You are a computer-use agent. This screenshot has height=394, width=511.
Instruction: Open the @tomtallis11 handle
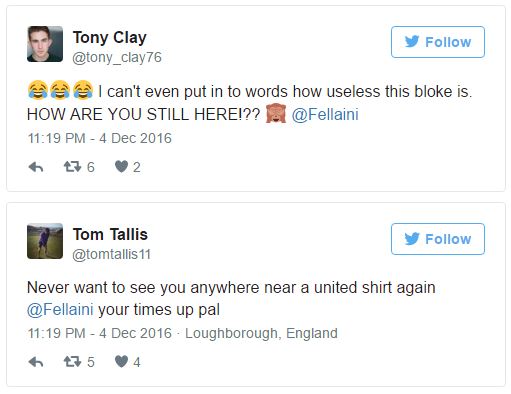[112, 254]
